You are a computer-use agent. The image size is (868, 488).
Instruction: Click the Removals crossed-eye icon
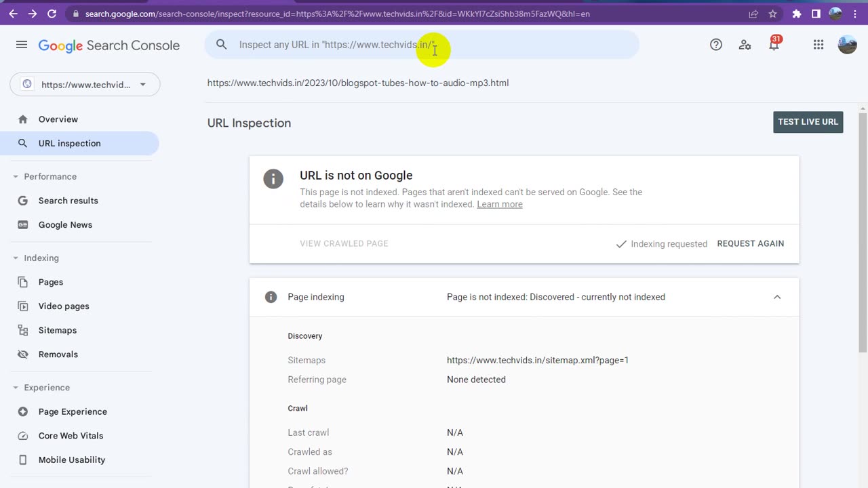[23, 354]
